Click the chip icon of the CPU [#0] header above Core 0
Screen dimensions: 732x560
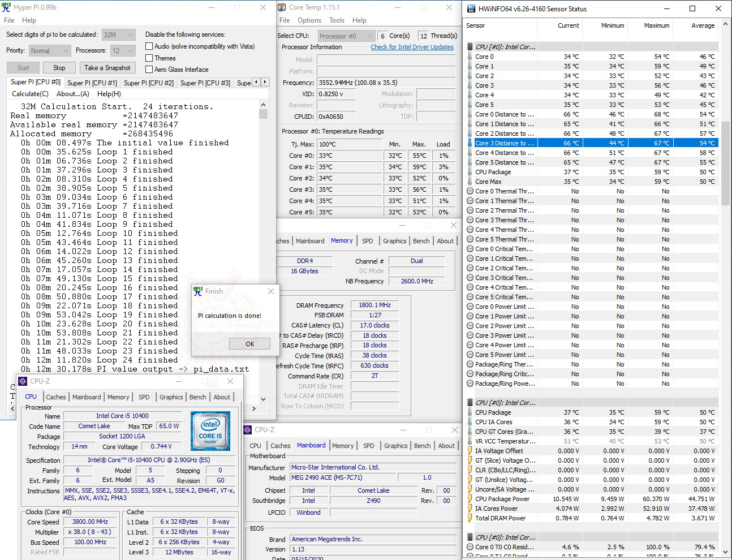[x=470, y=47]
